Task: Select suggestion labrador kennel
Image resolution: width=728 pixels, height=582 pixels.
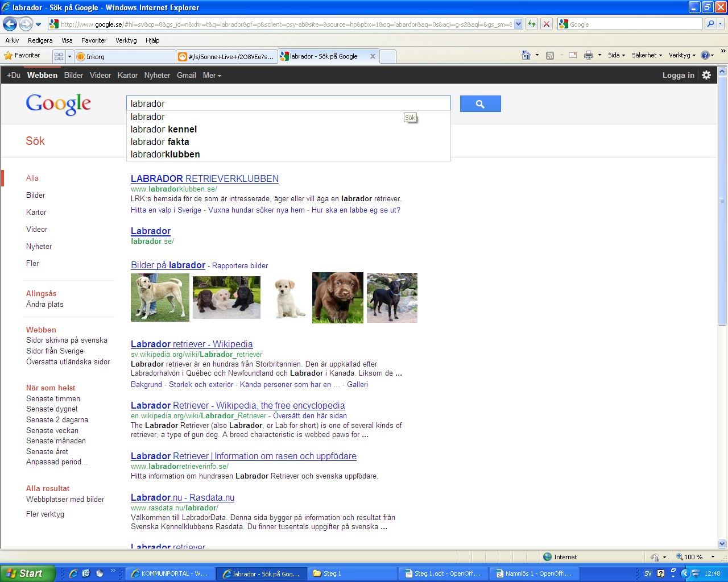Action: (288, 129)
